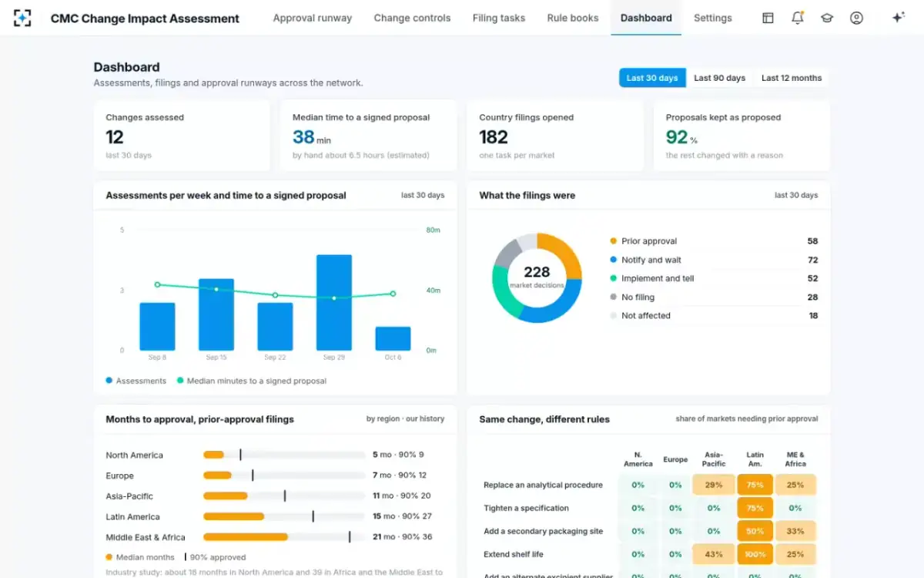
Task: Click the 90% approved legend item
Action: click(x=215, y=557)
